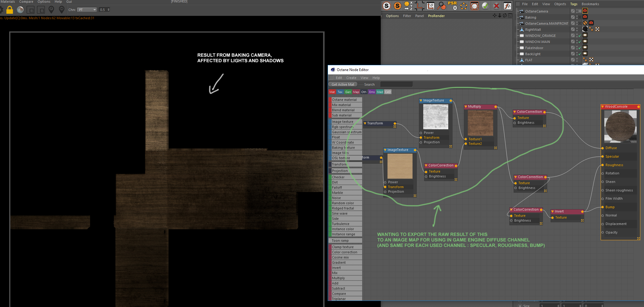Click the protection tag on OctaneCamera.MAINFRONT
Screen dimensions: 644x307
585,23
